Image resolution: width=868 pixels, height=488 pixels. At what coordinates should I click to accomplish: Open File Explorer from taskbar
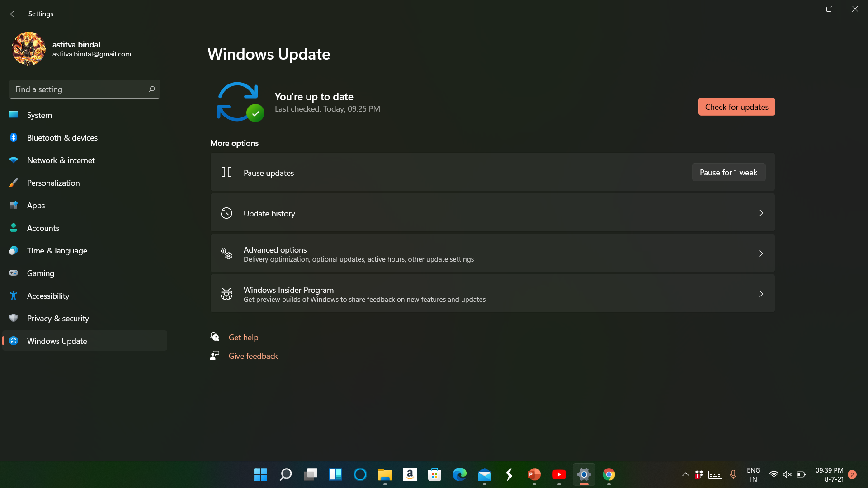385,474
